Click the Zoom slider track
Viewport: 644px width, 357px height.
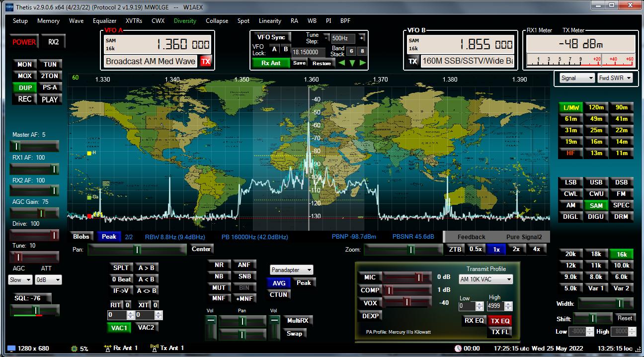click(x=403, y=249)
